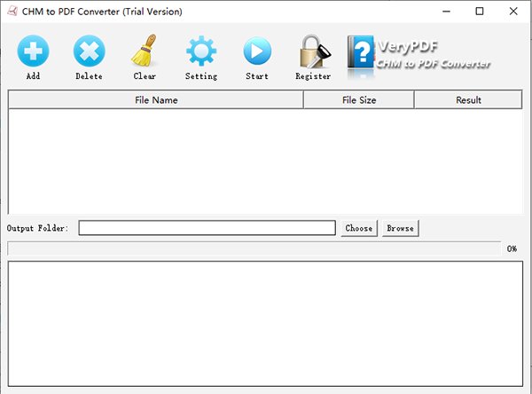The height and width of the screenshot is (394, 532).
Task: Click the Add files icon
Action: pos(33,51)
